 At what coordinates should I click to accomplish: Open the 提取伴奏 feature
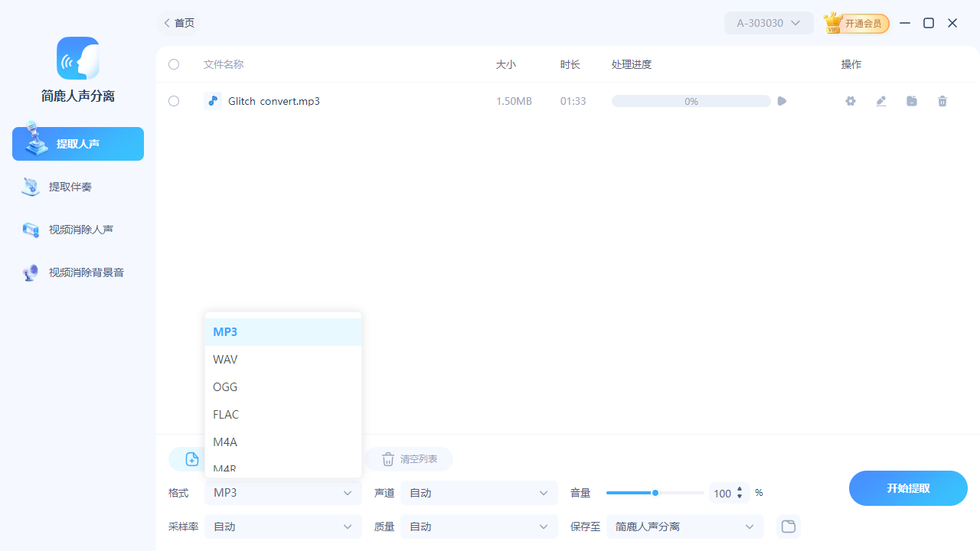[x=77, y=186]
